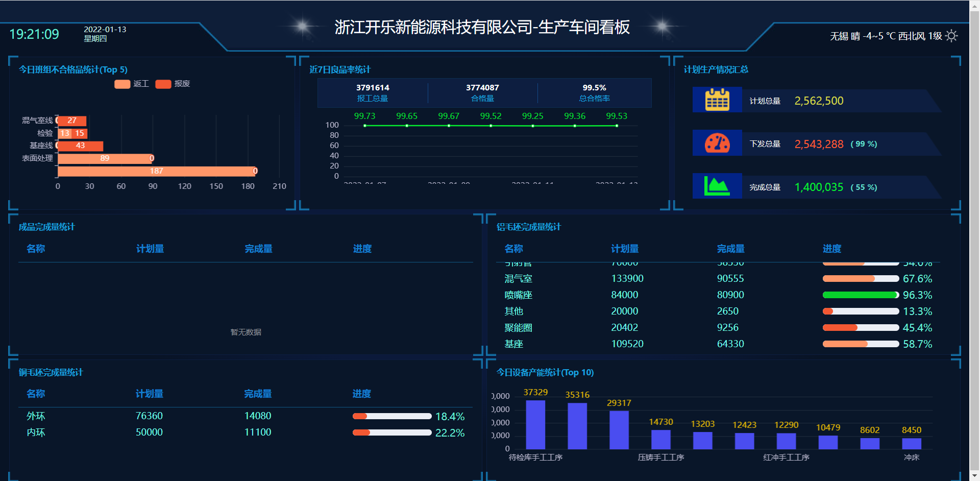This screenshot has width=980, height=481.
Task: Click the 其他 progress percentage 13.3%
Action: point(917,311)
